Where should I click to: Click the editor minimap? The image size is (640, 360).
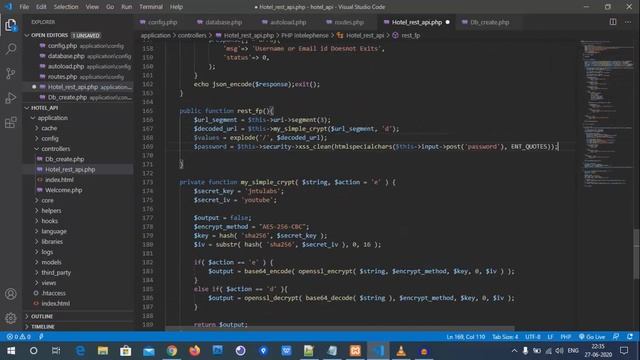pos(606,114)
